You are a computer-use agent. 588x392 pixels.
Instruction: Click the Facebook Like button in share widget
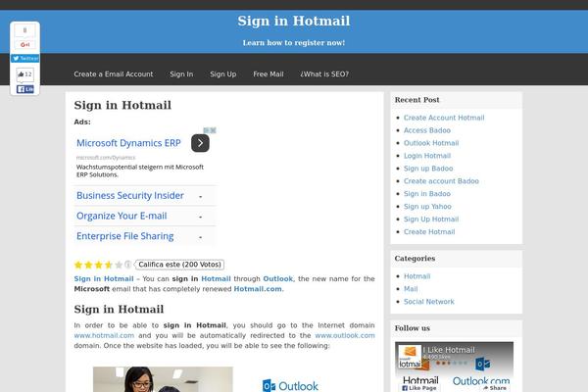point(25,89)
